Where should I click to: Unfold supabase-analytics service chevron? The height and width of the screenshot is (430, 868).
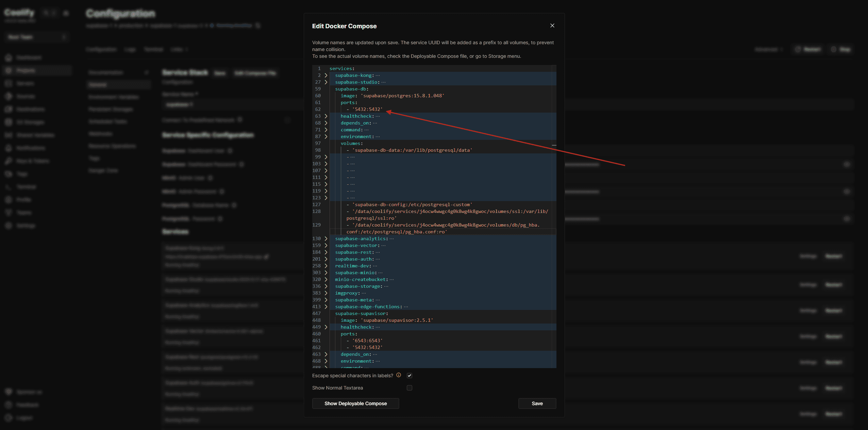(326, 238)
